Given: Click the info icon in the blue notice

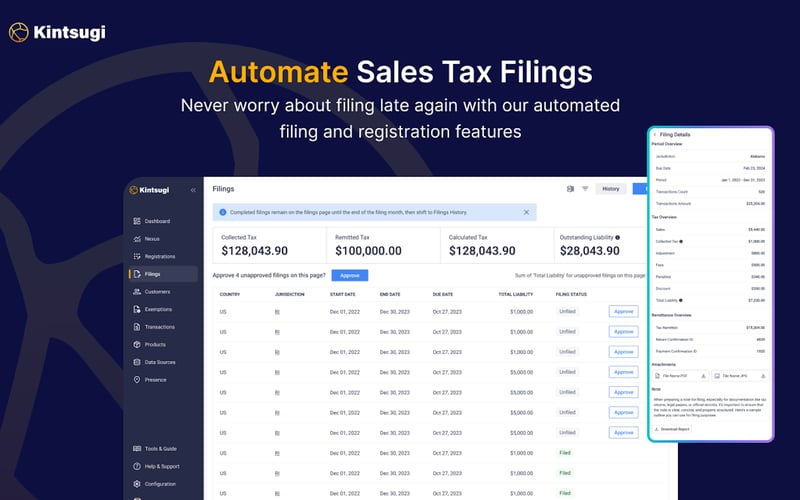Looking at the screenshot, I should coord(222,212).
